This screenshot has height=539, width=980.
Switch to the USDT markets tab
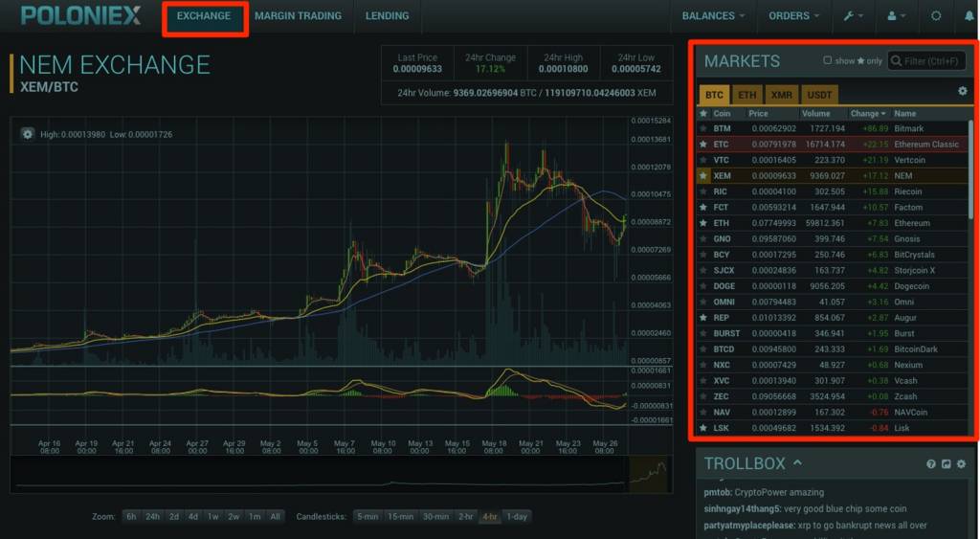click(x=819, y=95)
